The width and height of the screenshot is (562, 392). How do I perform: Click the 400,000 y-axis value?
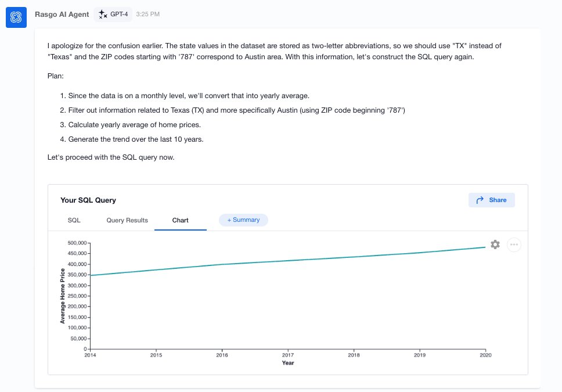pos(77,264)
